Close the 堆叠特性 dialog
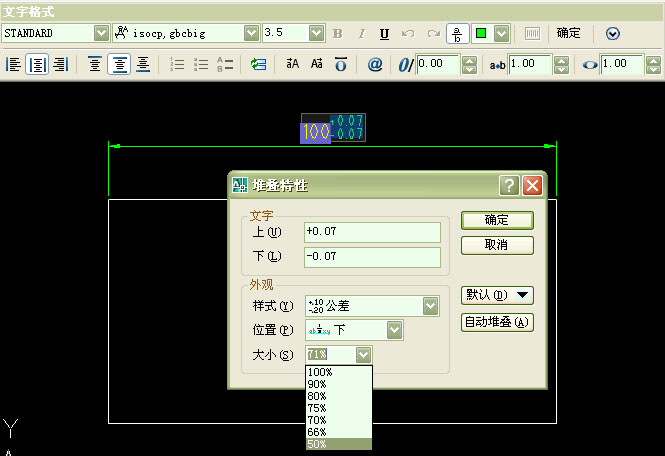 pyautogui.click(x=533, y=185)
